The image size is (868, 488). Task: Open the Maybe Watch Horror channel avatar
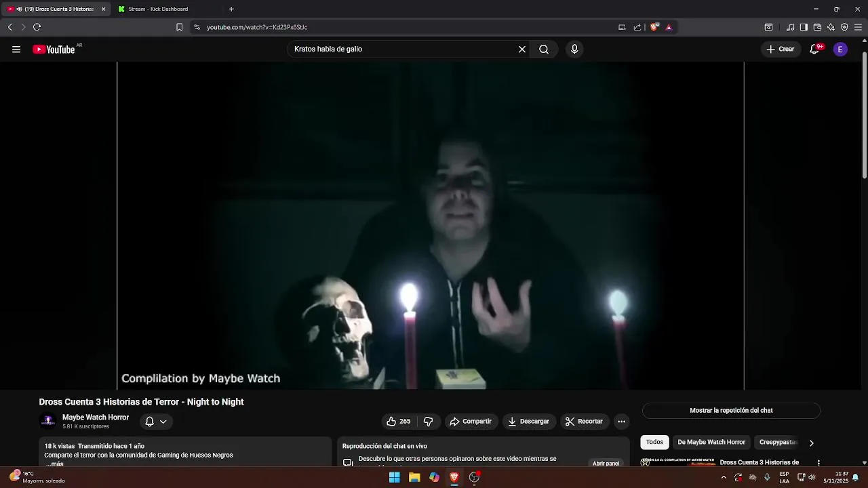pos(48,422)
